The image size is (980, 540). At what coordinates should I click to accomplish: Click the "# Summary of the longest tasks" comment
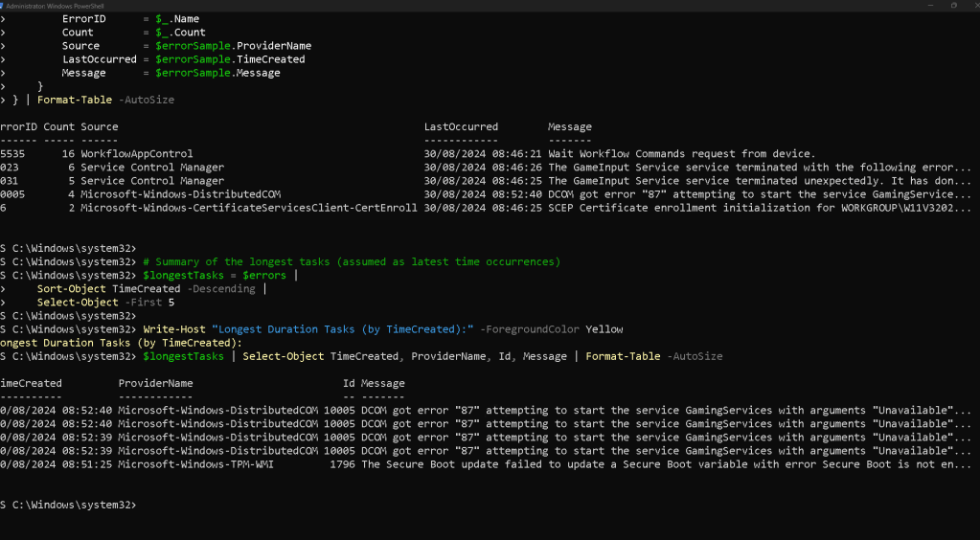point(352,262)
